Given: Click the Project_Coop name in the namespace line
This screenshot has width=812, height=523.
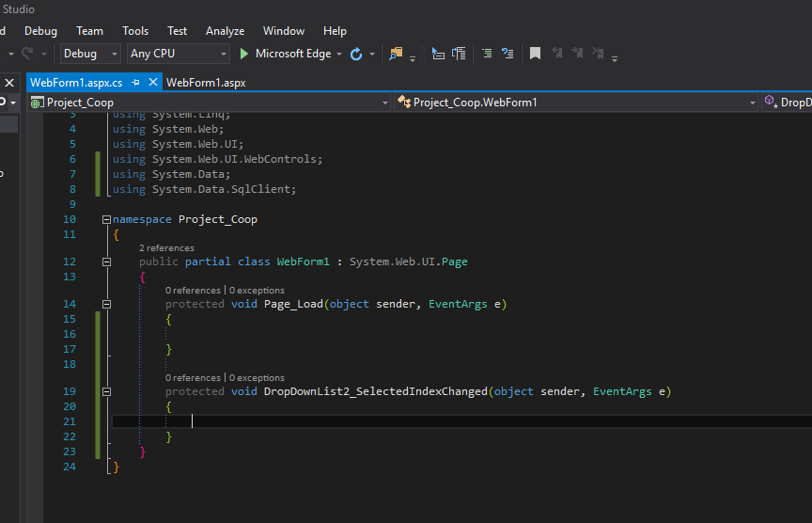Looking at the screenshot, I should point(217,219).
